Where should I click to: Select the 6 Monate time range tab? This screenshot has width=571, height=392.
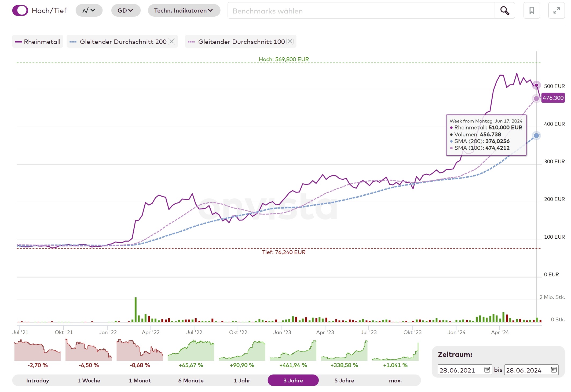pyautogui.click(x=191, y=380)
